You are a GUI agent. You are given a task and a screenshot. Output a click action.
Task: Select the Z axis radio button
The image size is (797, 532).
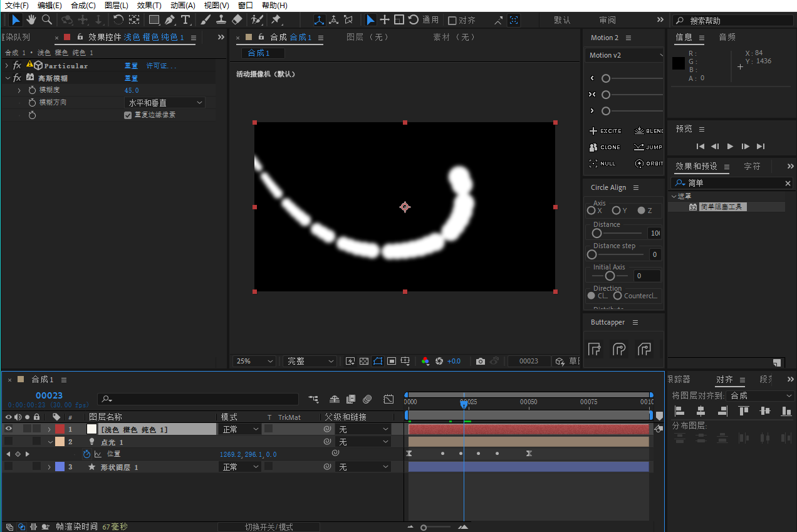(x=642, y=211)
